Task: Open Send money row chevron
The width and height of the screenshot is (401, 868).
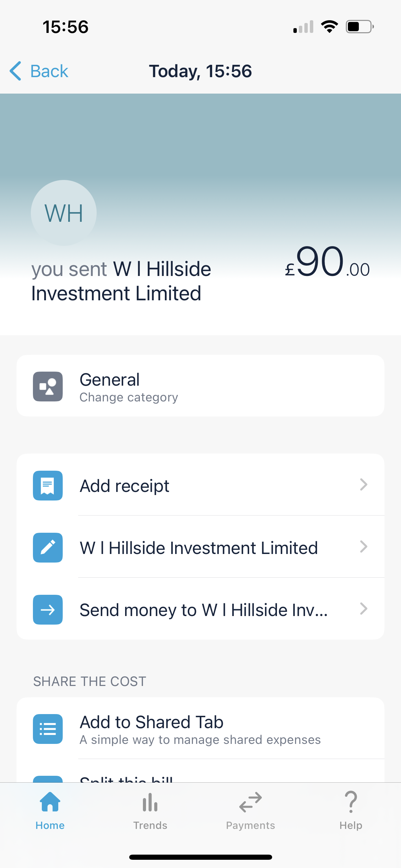Action: 364,609
